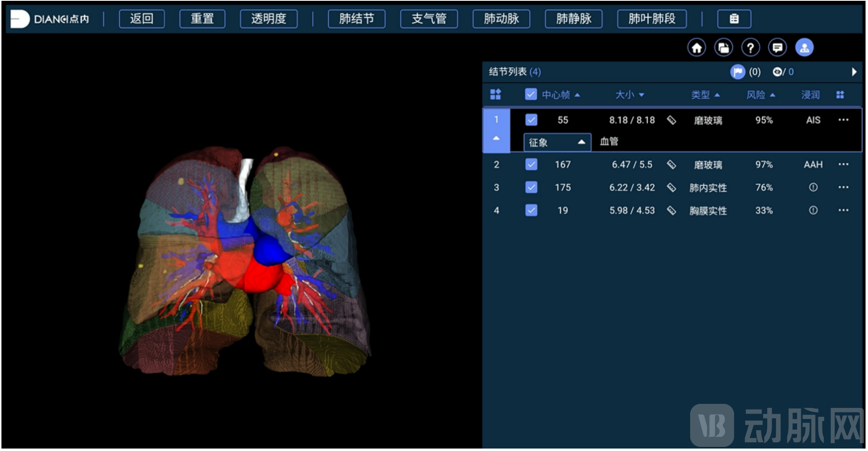Open the comments chat icon

click(x=777, y=48)
